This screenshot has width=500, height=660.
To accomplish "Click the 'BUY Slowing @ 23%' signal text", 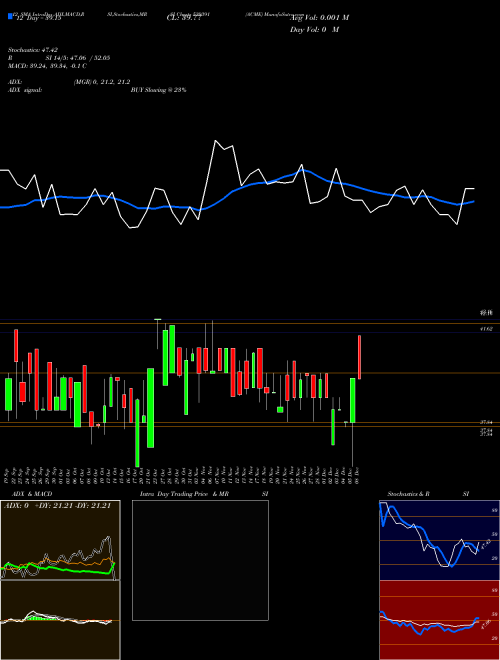I will click(x=158, y=90).
